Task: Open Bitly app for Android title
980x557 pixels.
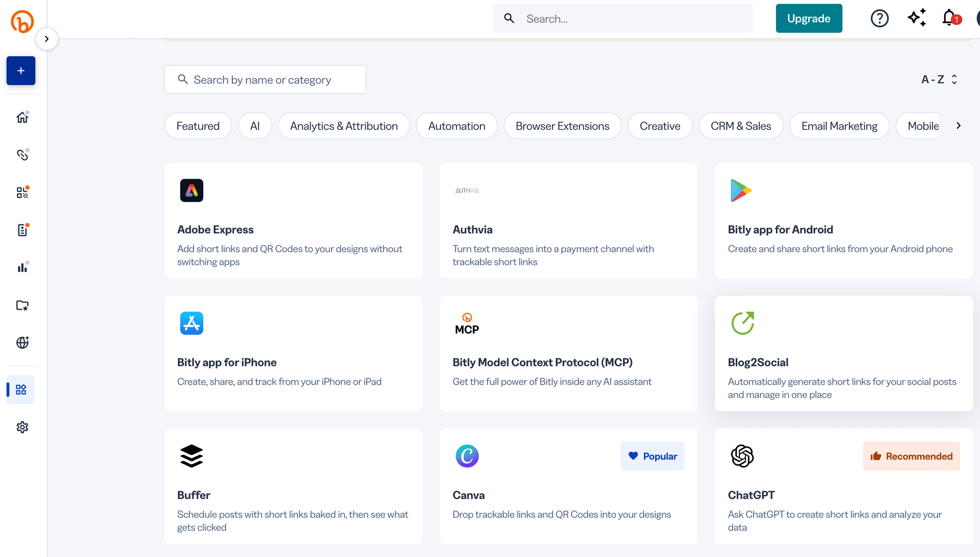Action: (780, 229)
